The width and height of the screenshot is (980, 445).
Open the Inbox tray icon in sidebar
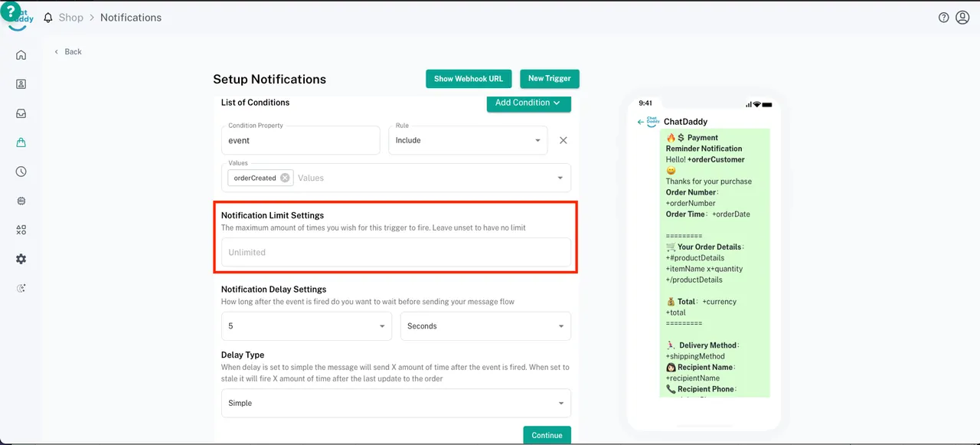[x=21, y=113]
